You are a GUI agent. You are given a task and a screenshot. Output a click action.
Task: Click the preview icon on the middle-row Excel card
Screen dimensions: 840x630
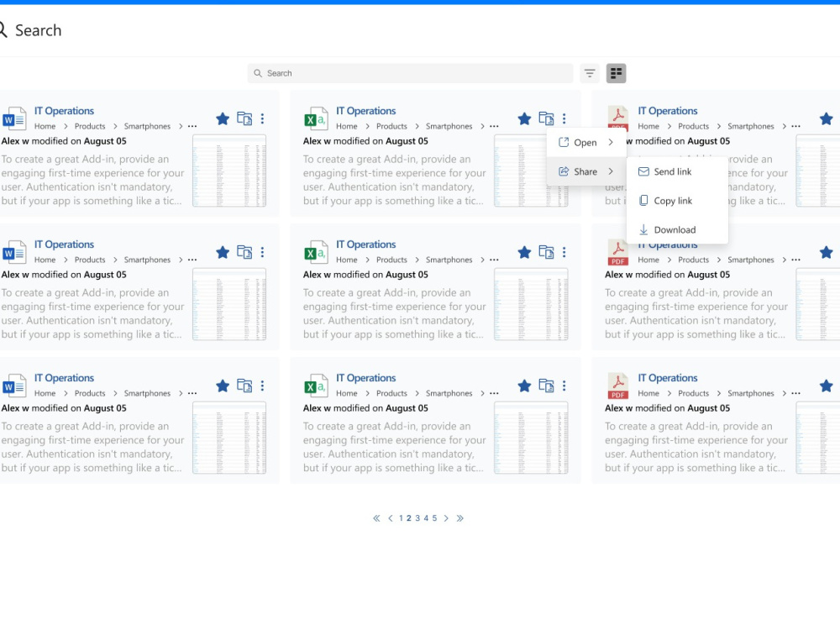(x=546, y=252)
